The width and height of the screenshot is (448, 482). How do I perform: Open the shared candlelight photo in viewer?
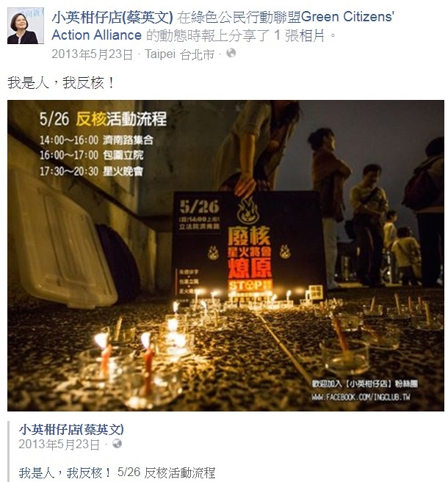pyautogui.click(x=226, y=256)
